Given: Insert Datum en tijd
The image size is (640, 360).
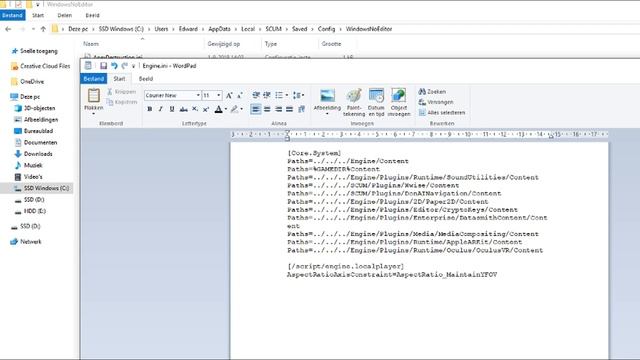Looking at the screenshot, I should coord(376,102).
